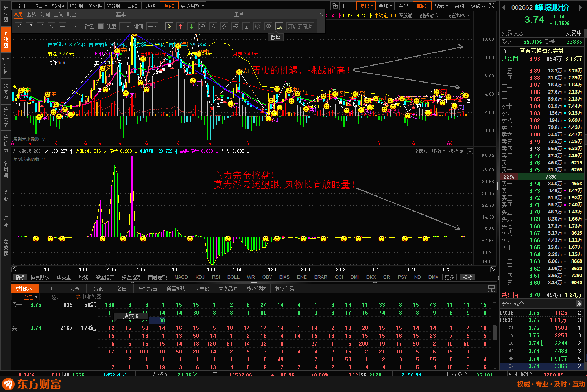Switch to the 周线 weekly chart tab
Image resolution: width=587 pixels, height=392 pixels.
(151, 6)
